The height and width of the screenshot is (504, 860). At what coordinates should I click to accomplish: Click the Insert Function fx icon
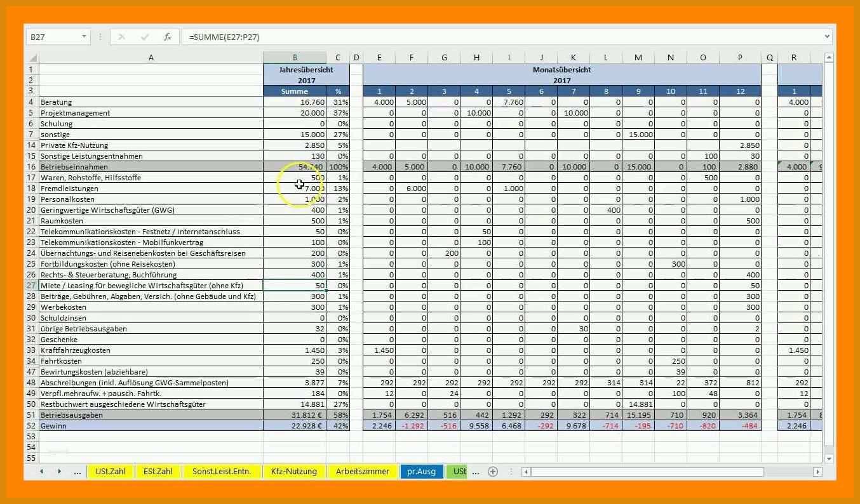pos(167,37)
